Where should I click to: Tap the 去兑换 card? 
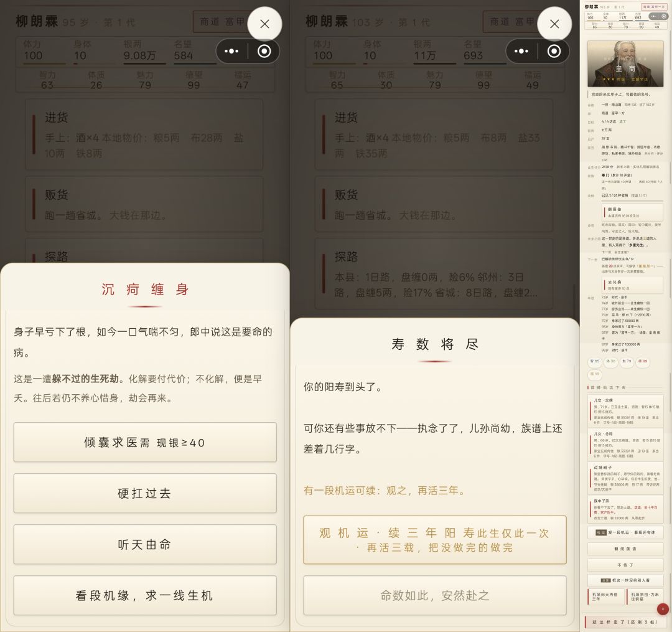click(x=633, y=285)
